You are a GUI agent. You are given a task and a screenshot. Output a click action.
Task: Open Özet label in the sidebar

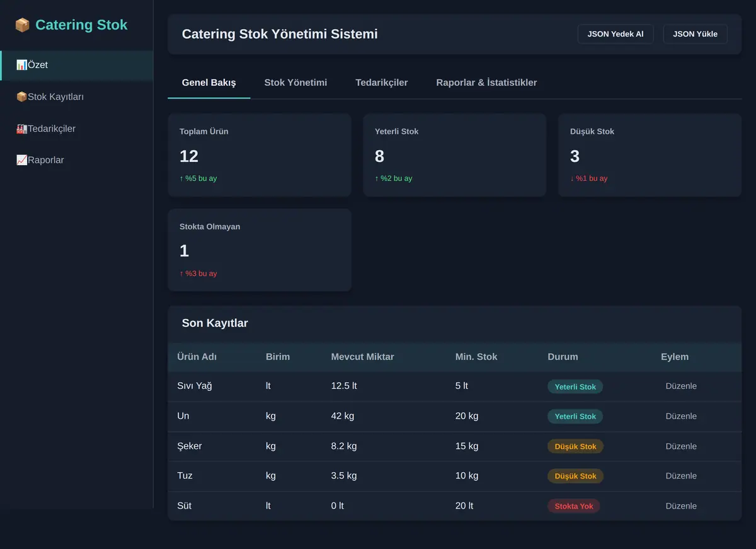click(38, 65)
